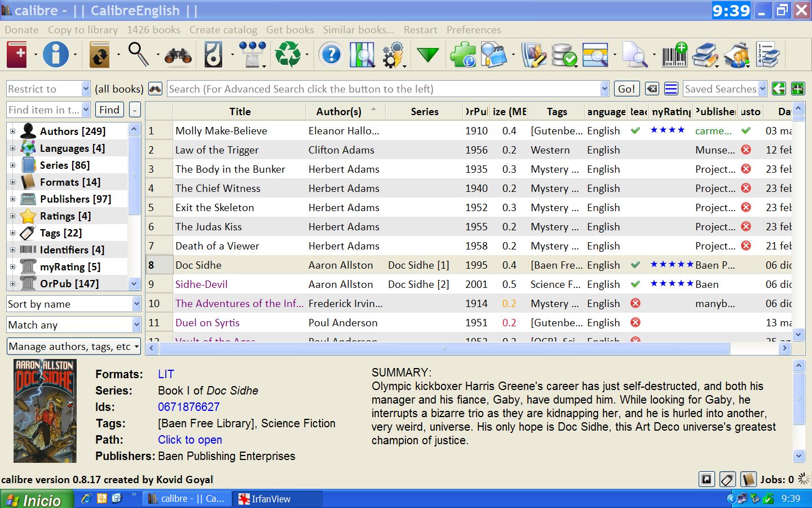The width and height of the screenshot is (812, 508).
Task: Toggle the Cover Browser with the arrow icon
Action: coord(707,479)
